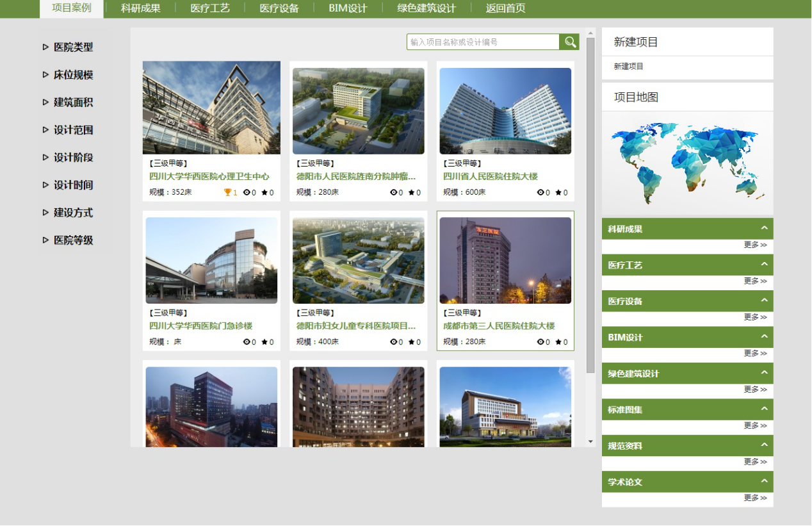Click star icon on 德阳市妇女儿童专科医院 card
Image resolution: width=812 pixels, height=526 pixels.
[411, 342]
